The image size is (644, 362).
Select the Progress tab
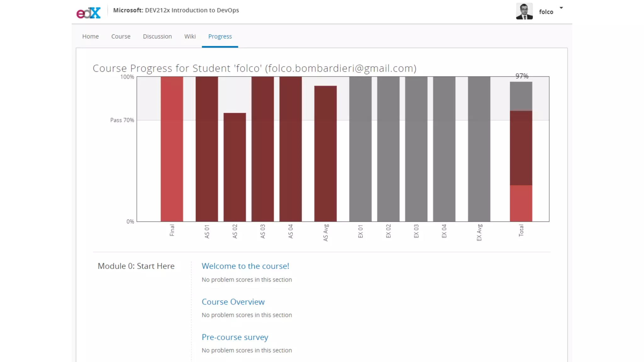(x=220, y=36)
